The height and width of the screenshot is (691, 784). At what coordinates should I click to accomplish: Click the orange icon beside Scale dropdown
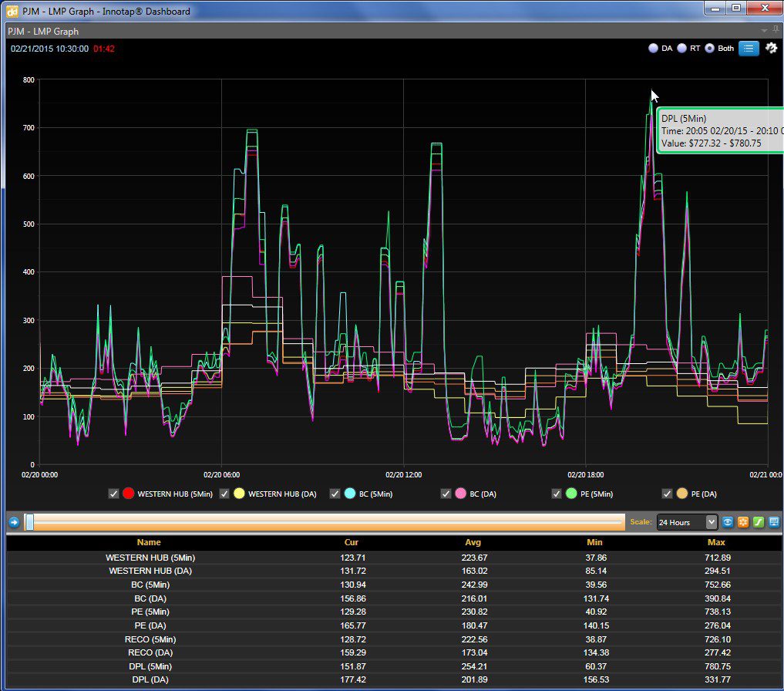pyautogui.click(x=743, y=522)
